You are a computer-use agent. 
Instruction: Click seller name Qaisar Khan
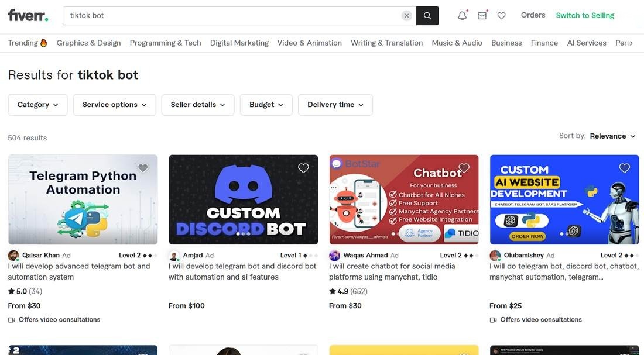[40, 255]
